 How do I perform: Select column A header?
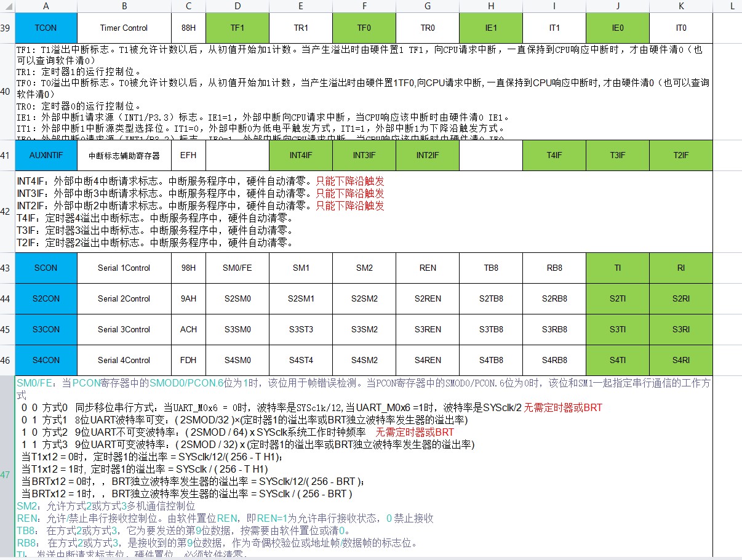pos(46,6)
